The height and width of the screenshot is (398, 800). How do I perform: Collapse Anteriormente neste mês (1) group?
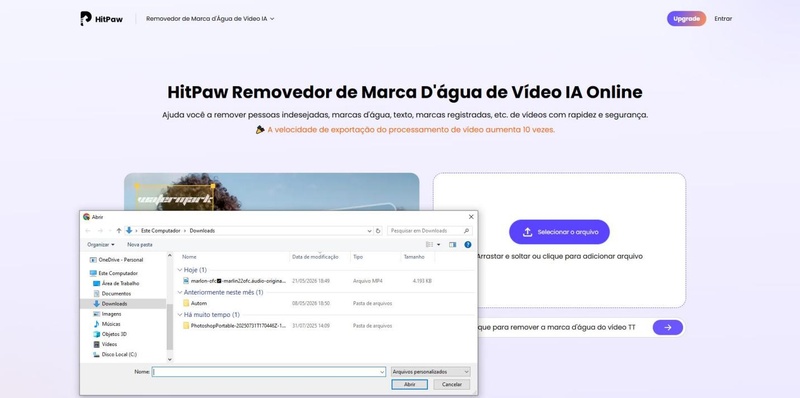(180, 292)
